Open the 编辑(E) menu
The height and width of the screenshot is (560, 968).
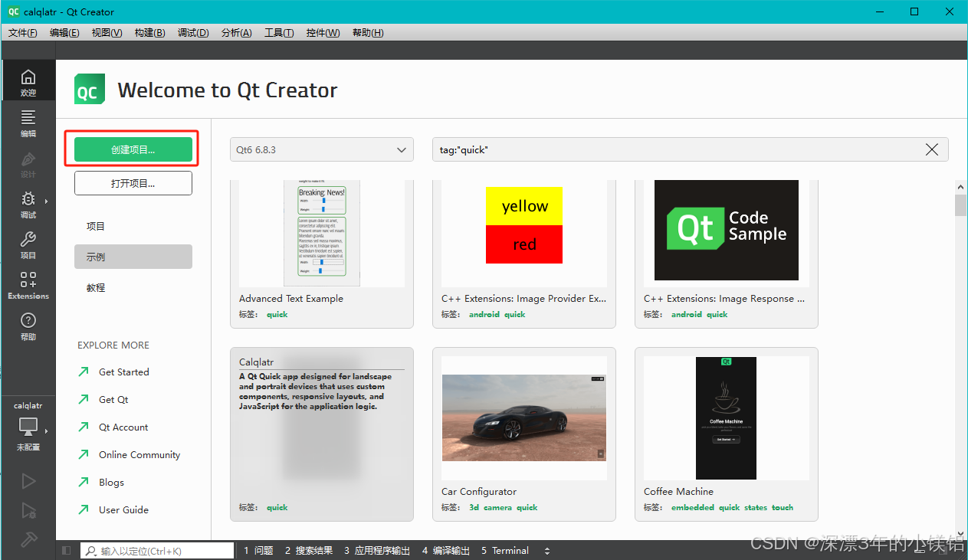pyautogui.click(x=64, y=33)
